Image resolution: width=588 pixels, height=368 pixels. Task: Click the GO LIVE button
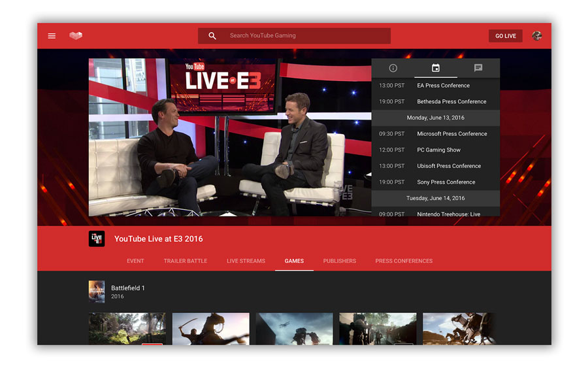click(x=506, y=36)
